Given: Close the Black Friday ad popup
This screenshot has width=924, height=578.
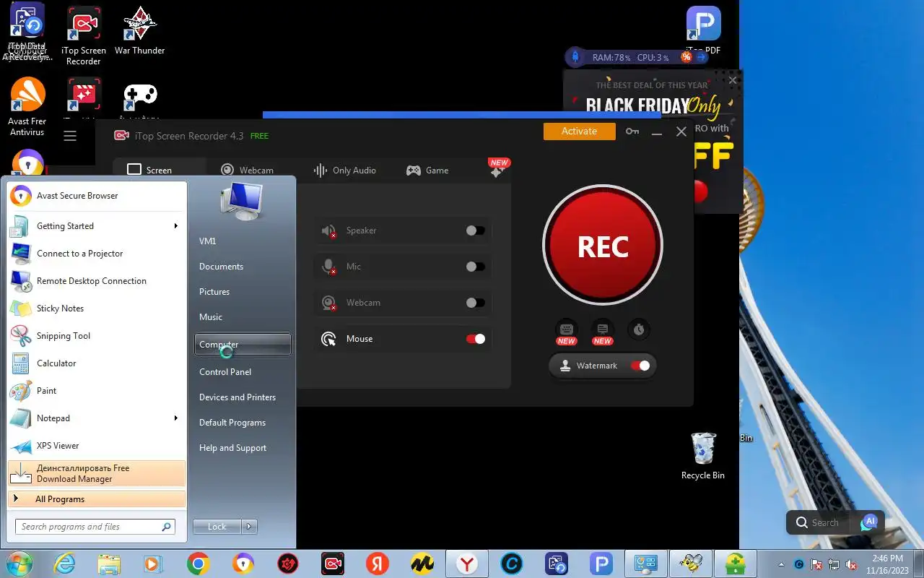Looking at the screenshot, I should coord(733,80).
